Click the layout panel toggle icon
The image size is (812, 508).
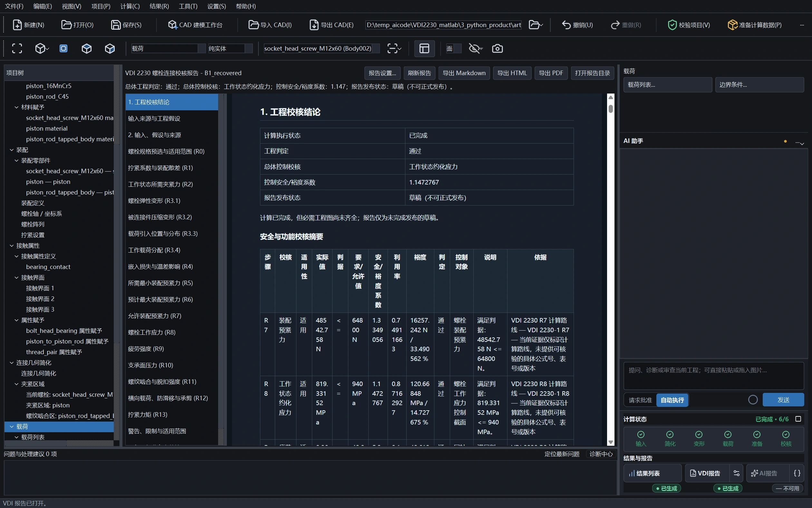424,48
